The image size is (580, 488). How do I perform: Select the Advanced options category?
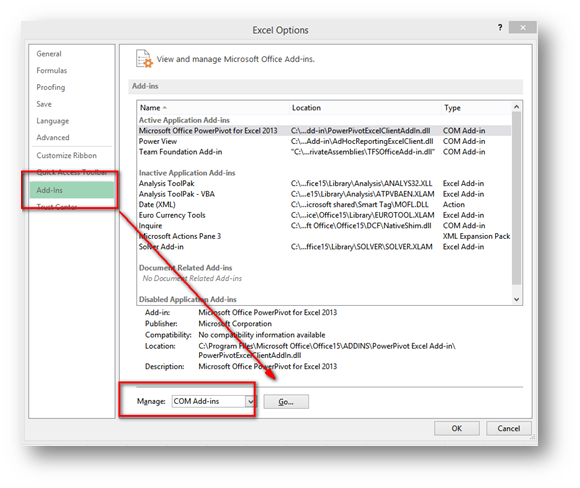pyautogui.click(x=53, y=138)
